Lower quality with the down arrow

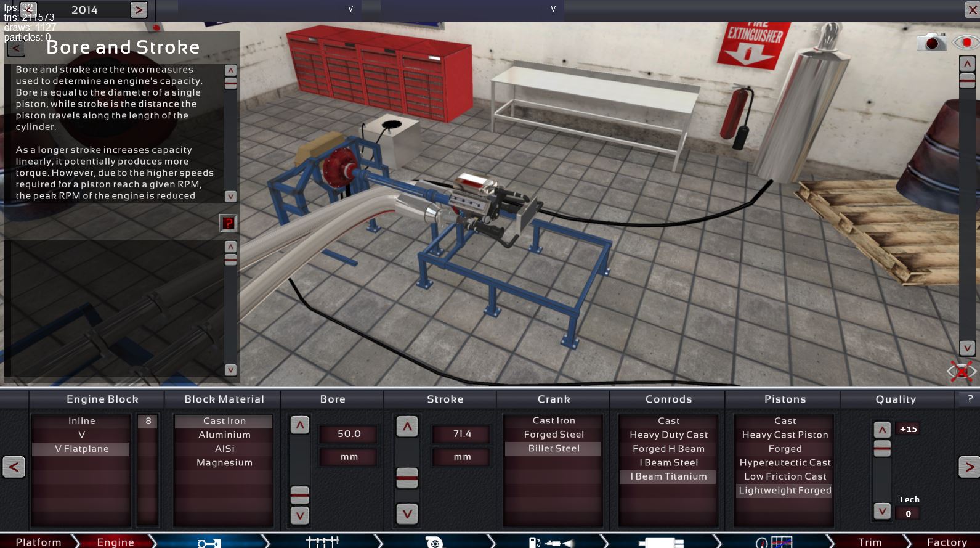tap(882, 511)
